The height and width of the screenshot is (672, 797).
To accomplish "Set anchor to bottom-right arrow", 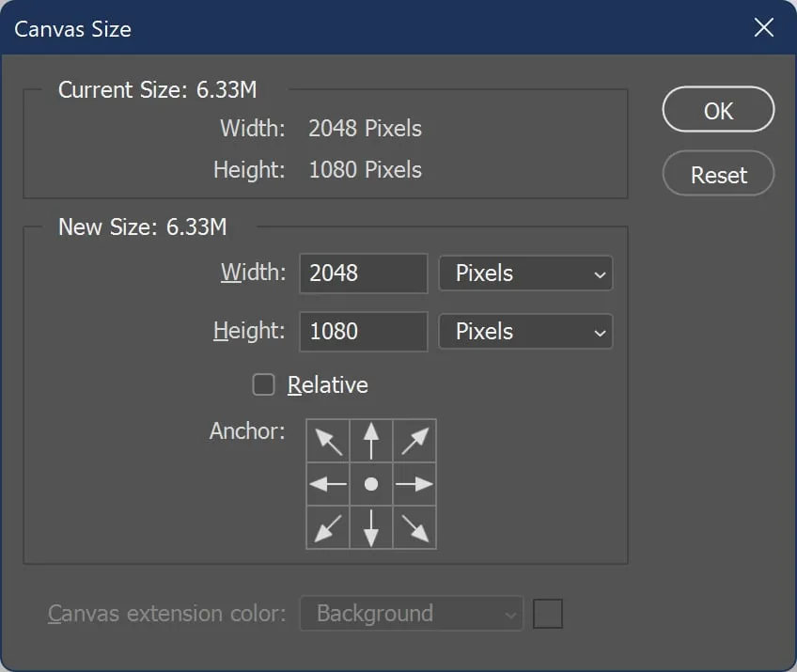I will point(414,527).
